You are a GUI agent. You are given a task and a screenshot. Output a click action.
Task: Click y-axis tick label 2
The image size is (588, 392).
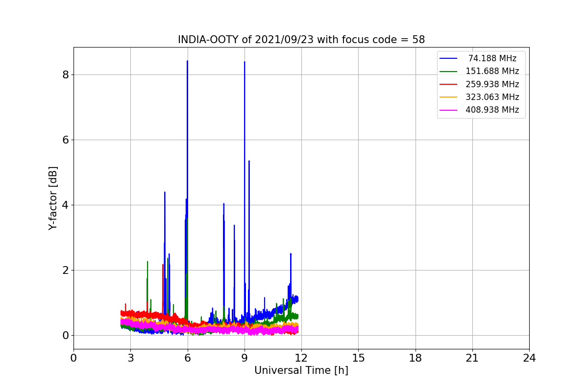pos(65,270)
